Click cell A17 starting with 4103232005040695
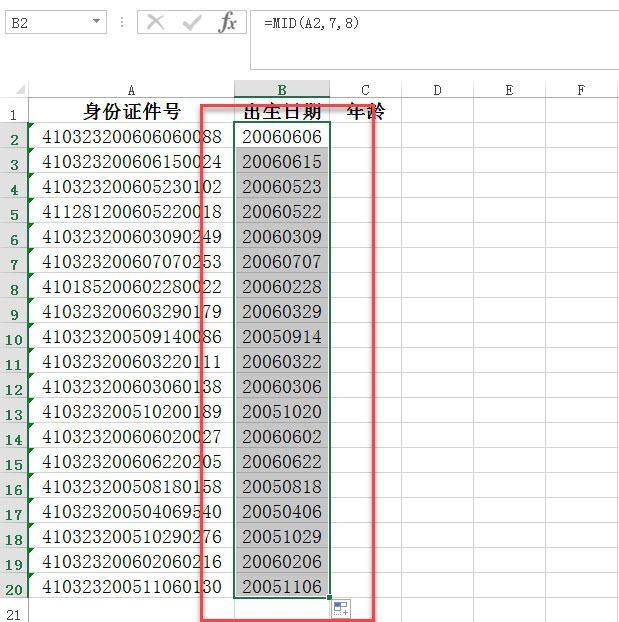This screenshot has width=619, height=622. point(131,511)
